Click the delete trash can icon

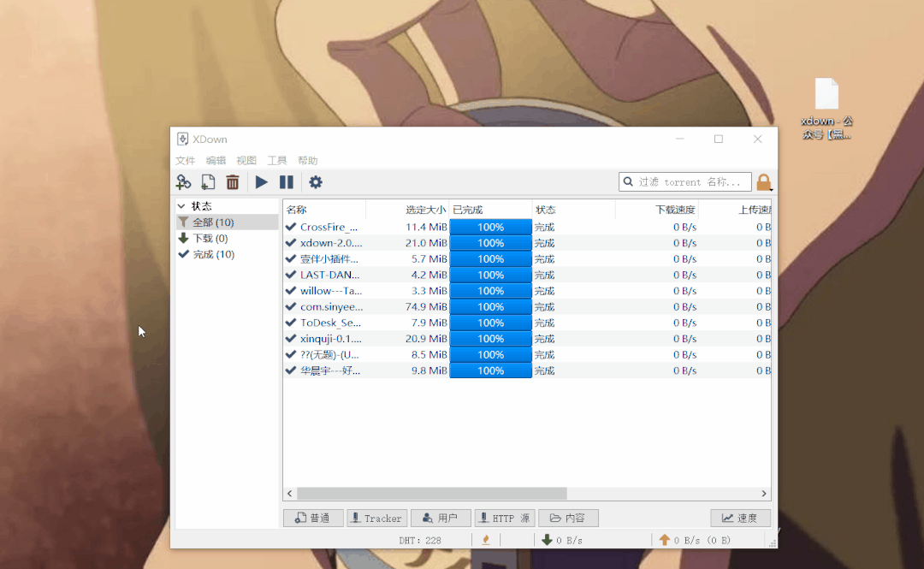[233, 182]
